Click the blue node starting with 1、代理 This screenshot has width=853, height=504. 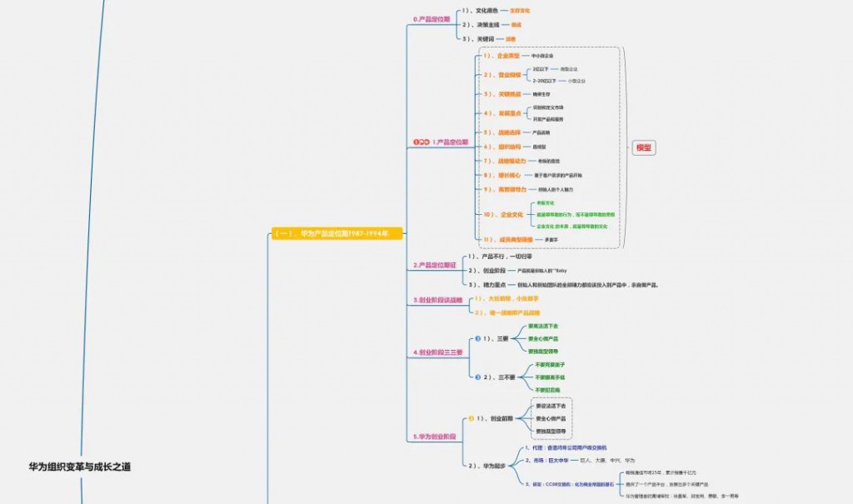(566, 448)
